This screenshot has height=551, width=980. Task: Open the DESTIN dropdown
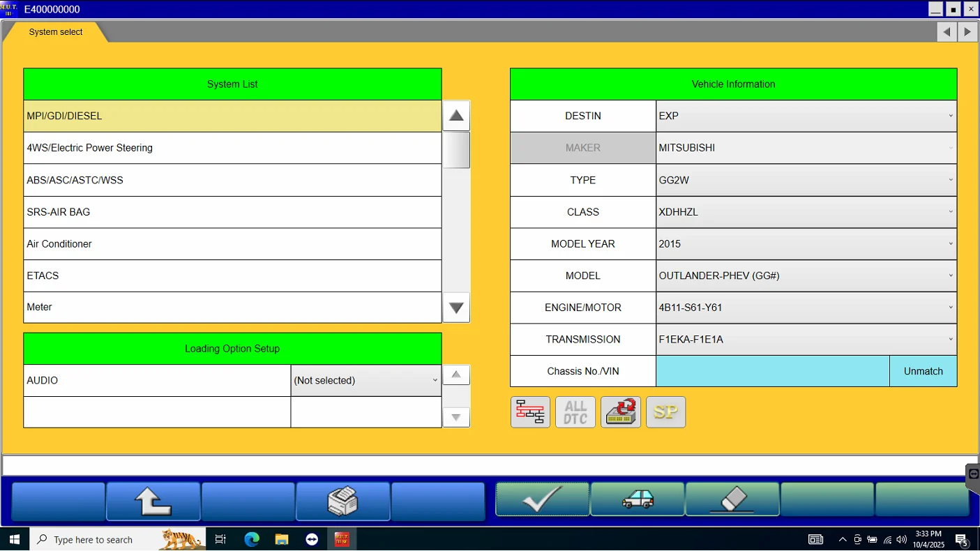tap(806, 116)
